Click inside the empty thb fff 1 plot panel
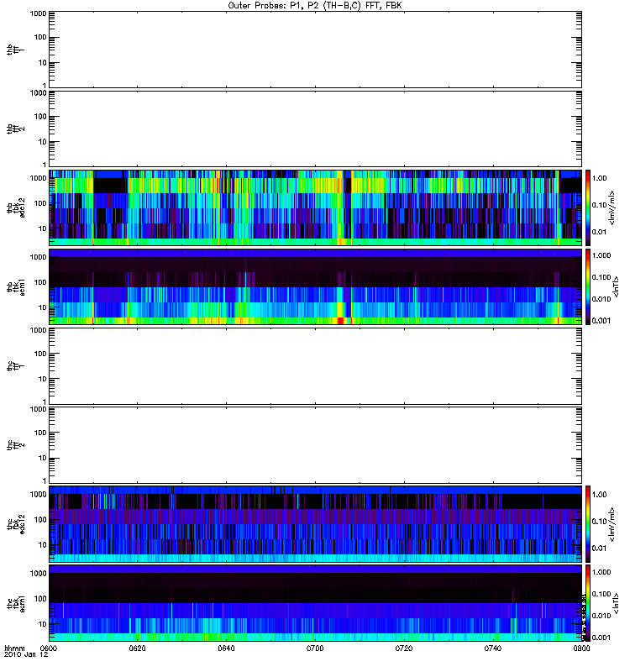Viewport: 630px width, 672px height. coord(316,50)
